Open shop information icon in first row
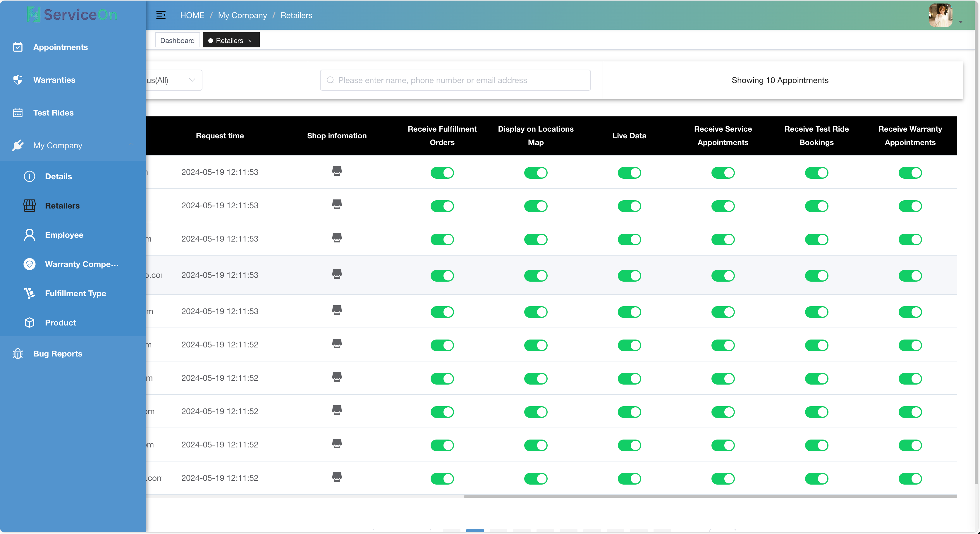980x534 pixels. click(x=337, y=171)
